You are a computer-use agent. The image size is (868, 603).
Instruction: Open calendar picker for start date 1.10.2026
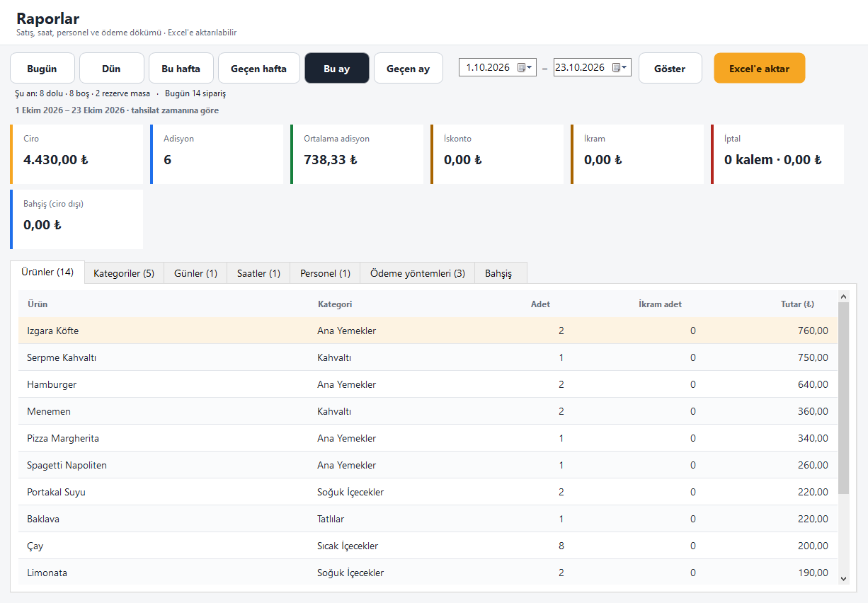[525, 67]
